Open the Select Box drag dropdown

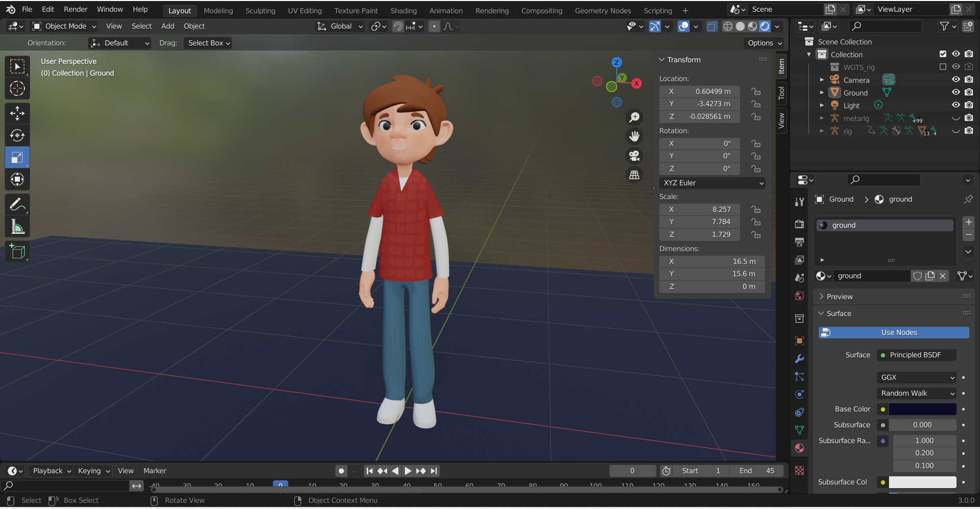[208, 43]
